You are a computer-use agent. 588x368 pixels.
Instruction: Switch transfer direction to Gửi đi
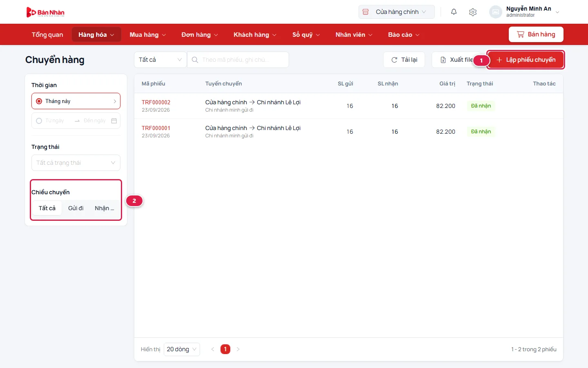coord(76,208)
